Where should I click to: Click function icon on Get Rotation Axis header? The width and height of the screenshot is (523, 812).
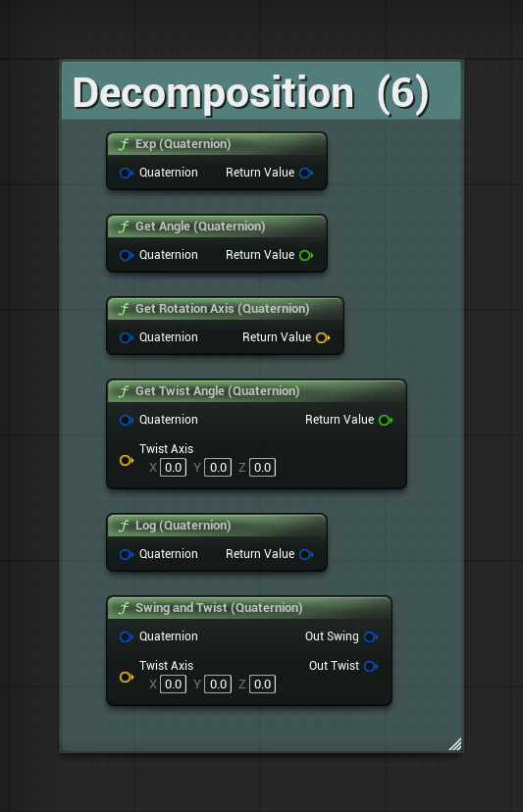click(124, 309)
